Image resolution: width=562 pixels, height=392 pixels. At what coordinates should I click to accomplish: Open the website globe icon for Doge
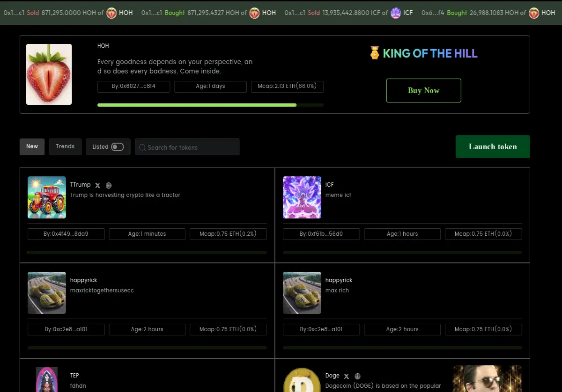tap(357, 376)
